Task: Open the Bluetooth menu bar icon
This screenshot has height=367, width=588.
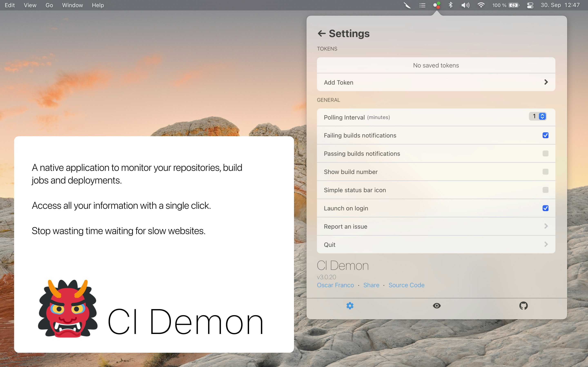Action: (450, 5)
